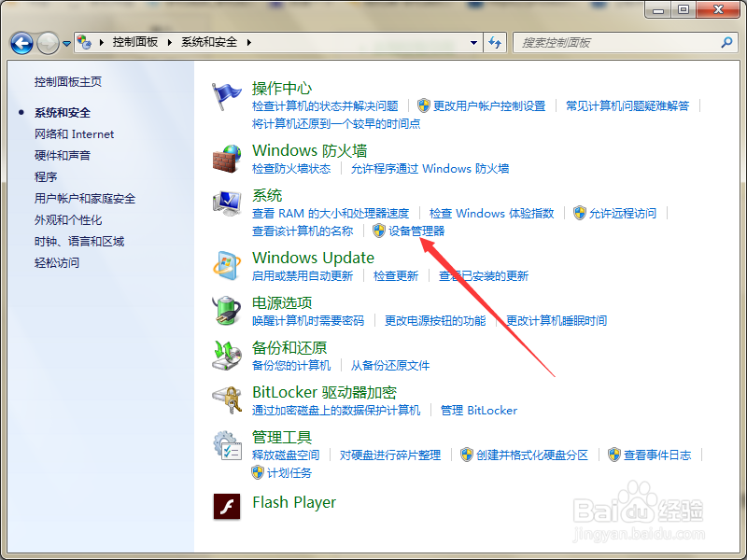This screenshot has height=560, width=747.
Task: Open the address bar history dropdown
Action: pos(473,43)
